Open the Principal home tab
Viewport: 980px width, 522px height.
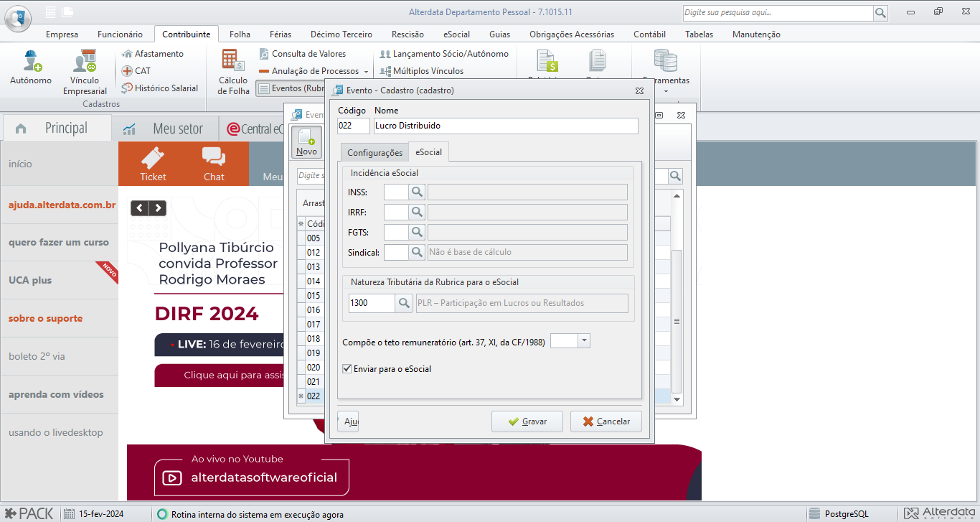(57, 129)
